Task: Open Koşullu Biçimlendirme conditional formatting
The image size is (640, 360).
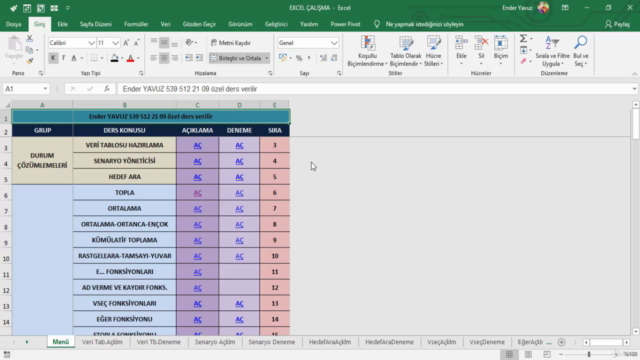Action: click(x=367, y=51)
